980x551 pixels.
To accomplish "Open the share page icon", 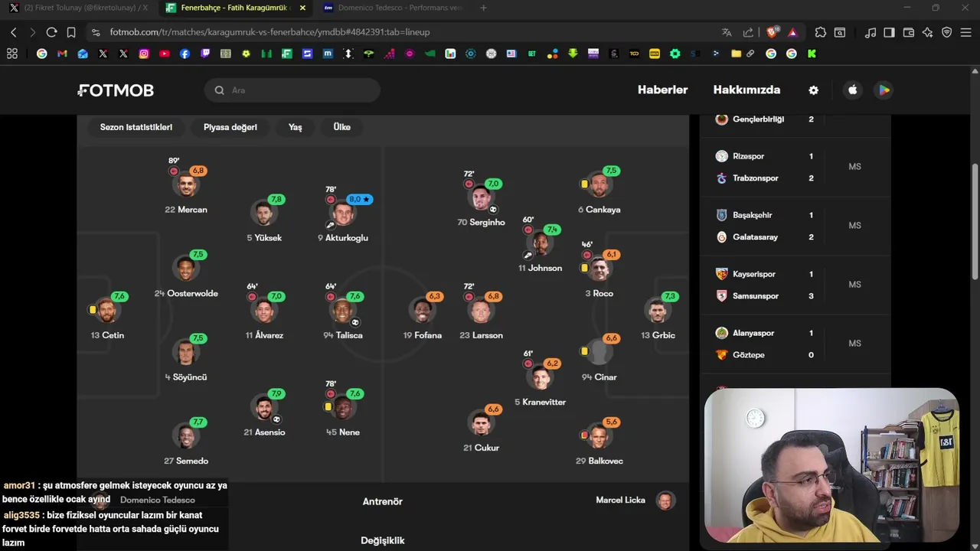I will click(x=748, y=32).
